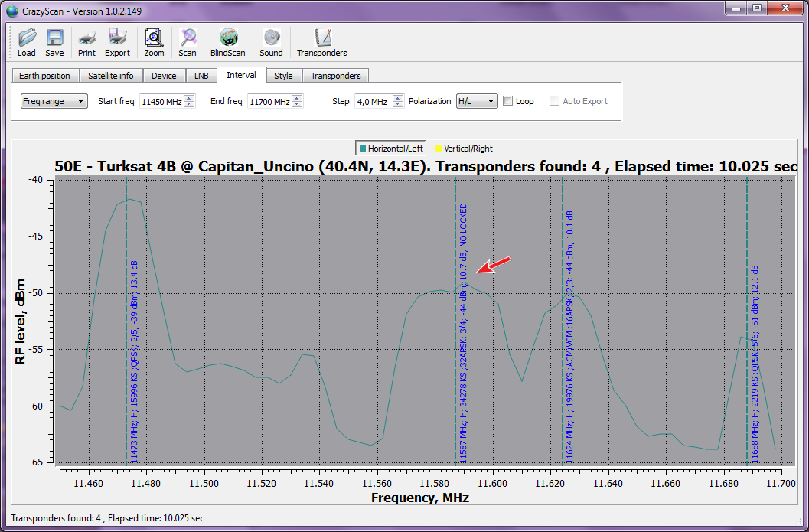Click the End freq 11700 MHz field
The height and width of the screenshot is (532, 809).
click(x=269, y=102)
